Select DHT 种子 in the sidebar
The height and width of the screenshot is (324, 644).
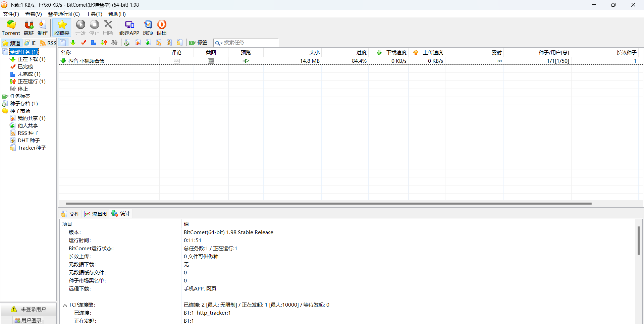(29, 140)
